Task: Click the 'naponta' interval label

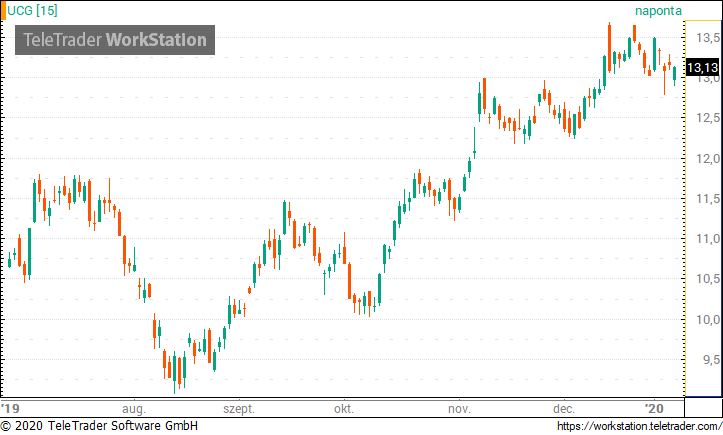Action: pyautogui.click(x=658, y=11)
